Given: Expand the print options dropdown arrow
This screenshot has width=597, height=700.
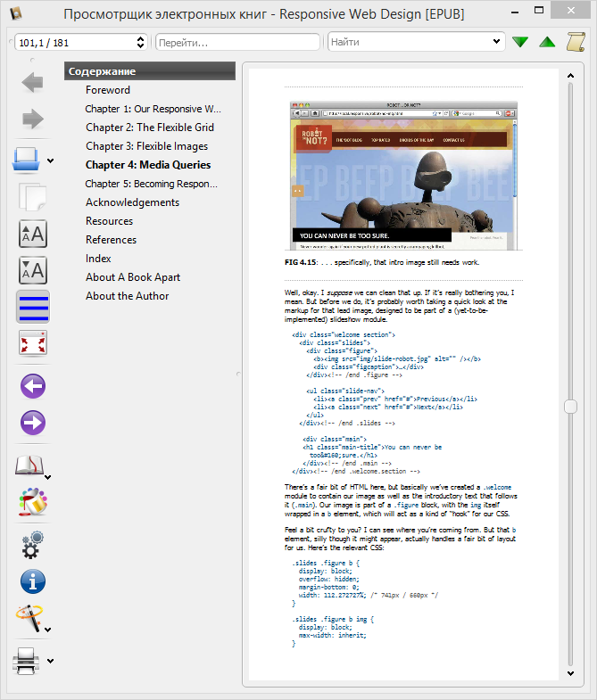Looking at the screenshot, I should point(51,661).
